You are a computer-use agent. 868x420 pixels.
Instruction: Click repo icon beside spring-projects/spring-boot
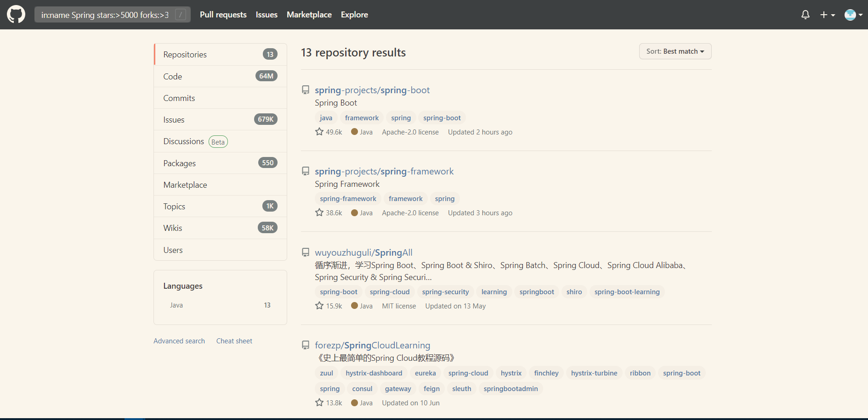click(306, 90)
